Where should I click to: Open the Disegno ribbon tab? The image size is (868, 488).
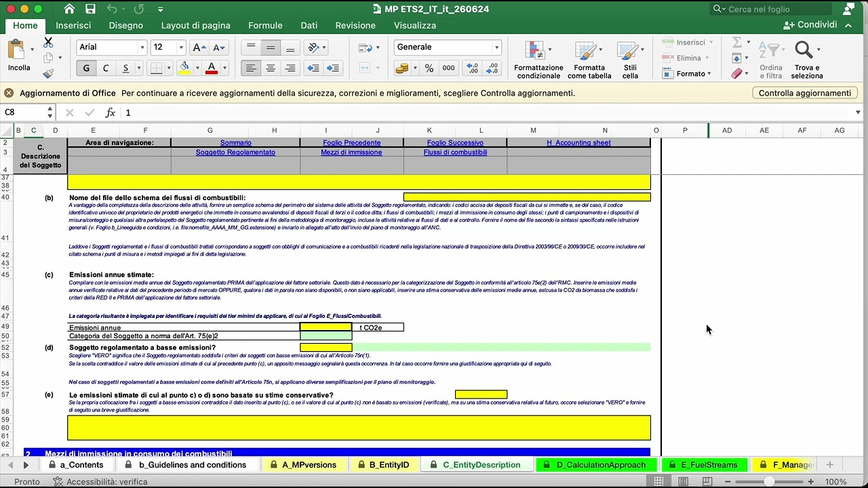coord(126,25)
